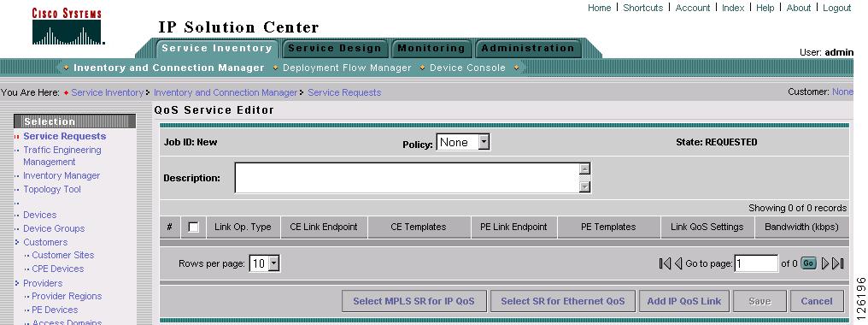Click into the Description text area
The image size is (868, 325).
click(408, 178)
